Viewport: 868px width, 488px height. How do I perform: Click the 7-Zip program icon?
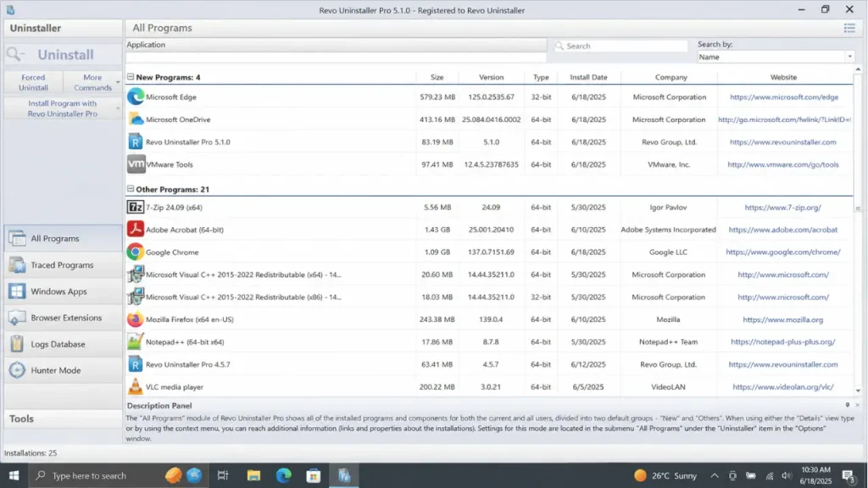[x=135, y=208]
